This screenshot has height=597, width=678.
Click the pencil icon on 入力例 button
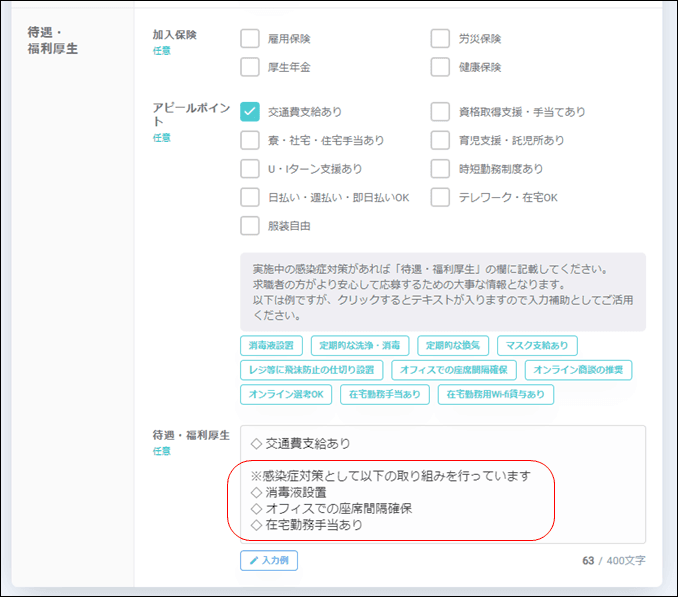252,561
